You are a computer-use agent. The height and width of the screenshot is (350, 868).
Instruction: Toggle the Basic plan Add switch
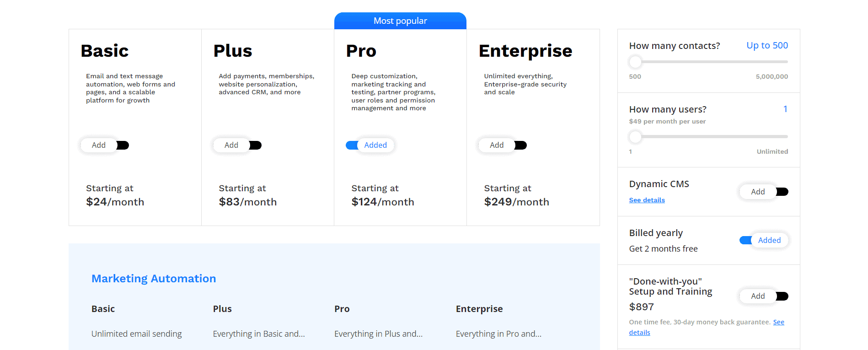105,145
